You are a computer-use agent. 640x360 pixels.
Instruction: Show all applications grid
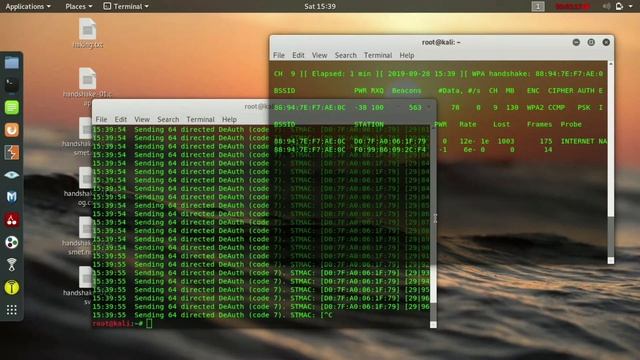[x=11, y=310]
